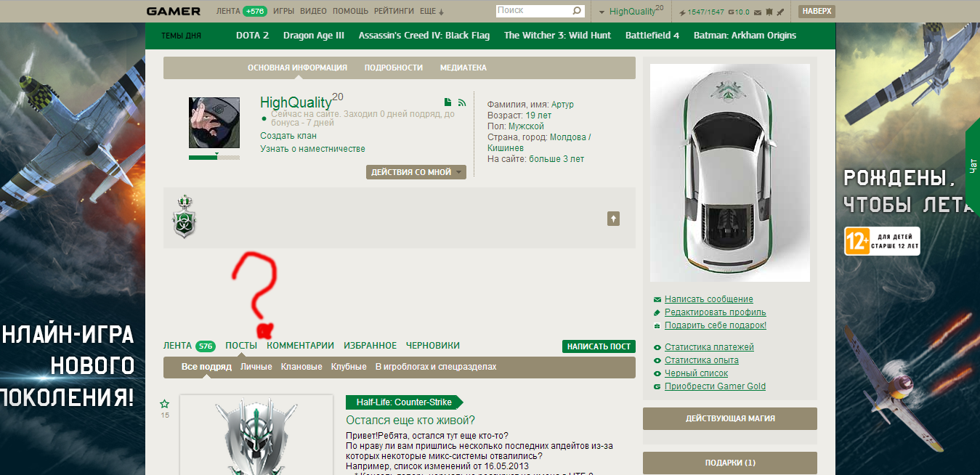Click the white car image
980x475 pixels.
pos(730,173)
